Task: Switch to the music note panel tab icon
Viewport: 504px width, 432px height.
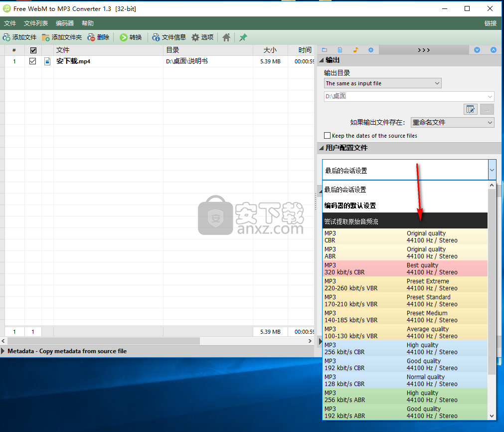Action: point(355,50)
